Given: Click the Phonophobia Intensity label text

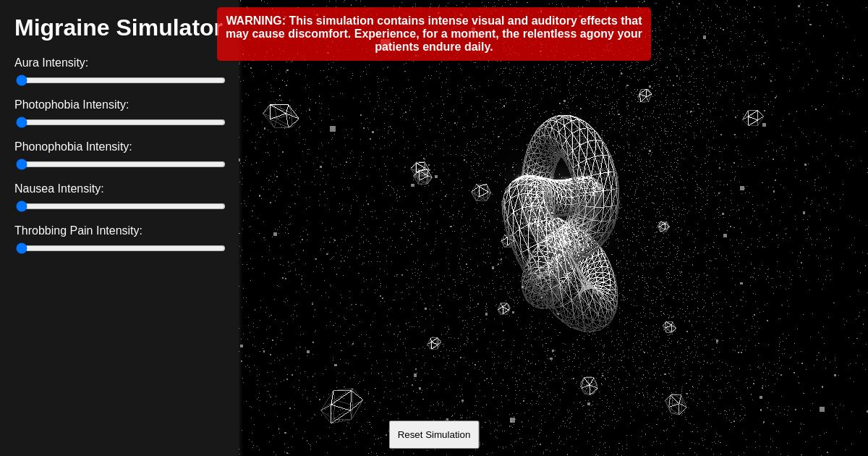Looking at the screenshot, I should coord(73,147).
